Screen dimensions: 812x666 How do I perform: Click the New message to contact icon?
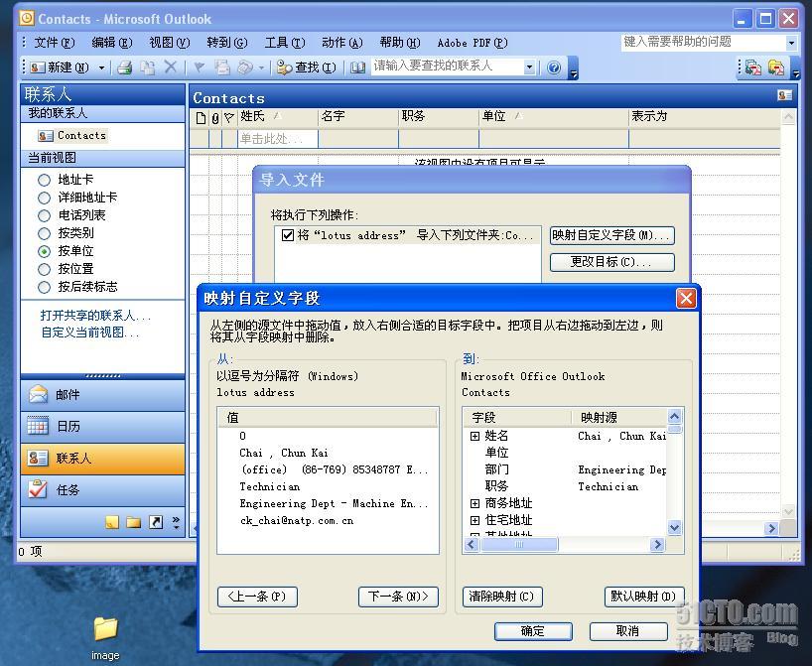[x=222, y=67]
